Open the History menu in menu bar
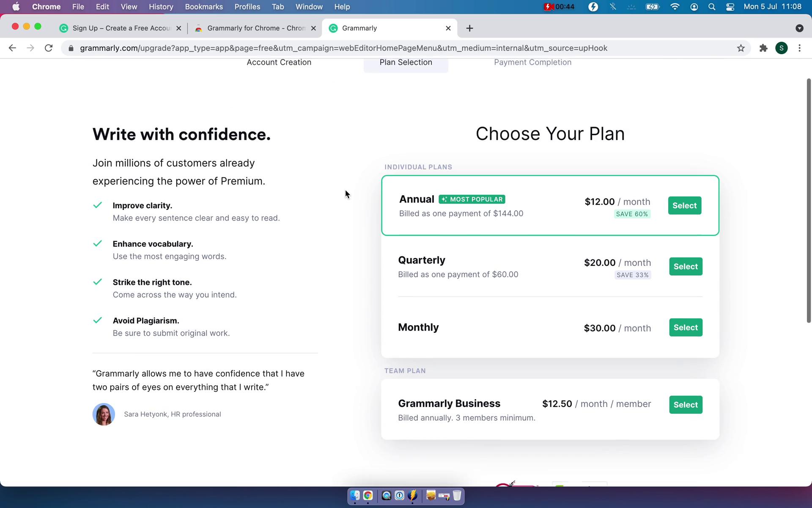The height and width of the screenshot is (508, 812). pyautogui.click(x=161, y=6)
